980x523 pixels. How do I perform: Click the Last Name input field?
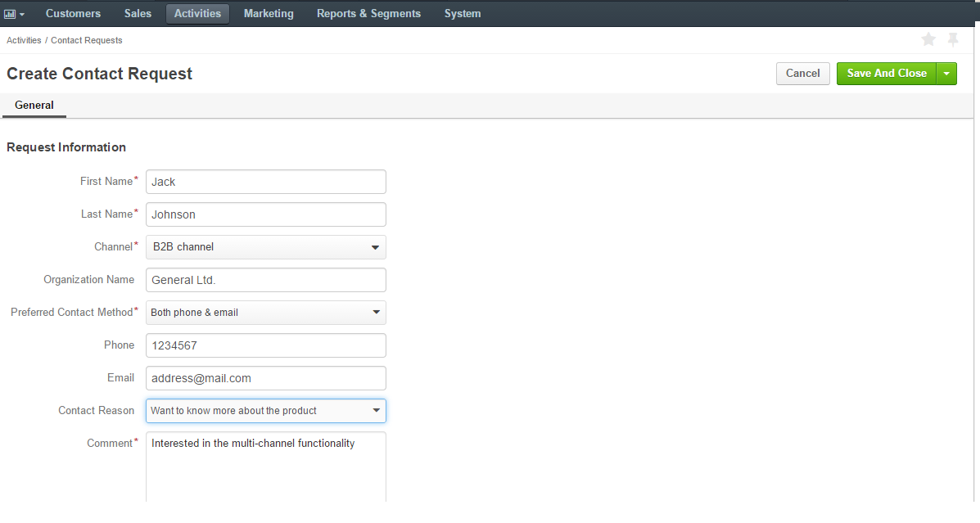click(265, 214)
